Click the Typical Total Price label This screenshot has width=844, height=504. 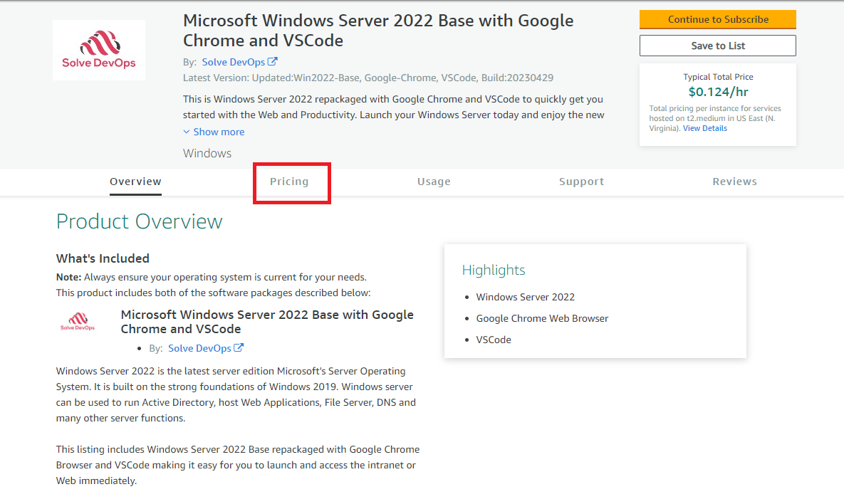click(x=718, y=77)
